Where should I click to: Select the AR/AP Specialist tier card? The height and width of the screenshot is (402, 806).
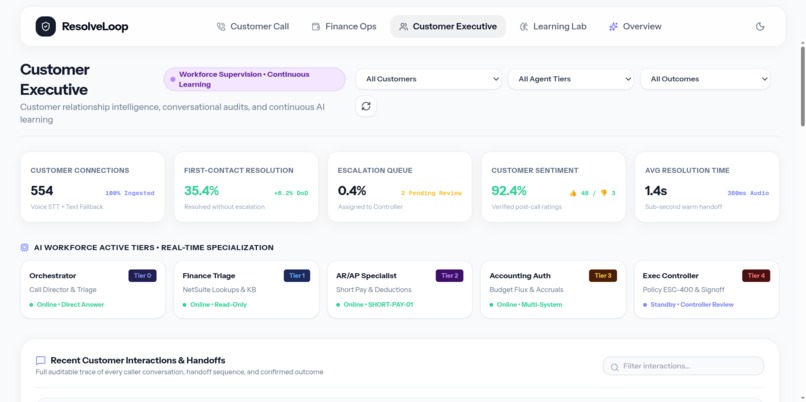399,289
